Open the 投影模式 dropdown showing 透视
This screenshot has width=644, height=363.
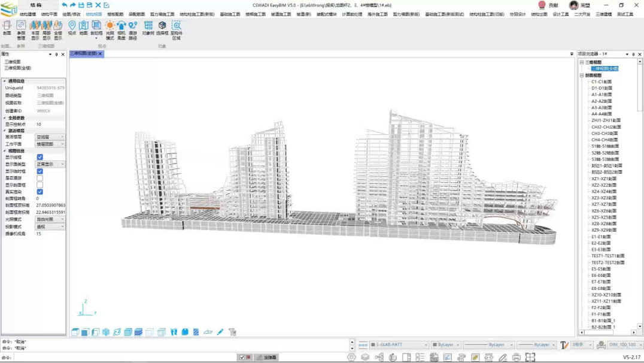(x=50, y=227)
